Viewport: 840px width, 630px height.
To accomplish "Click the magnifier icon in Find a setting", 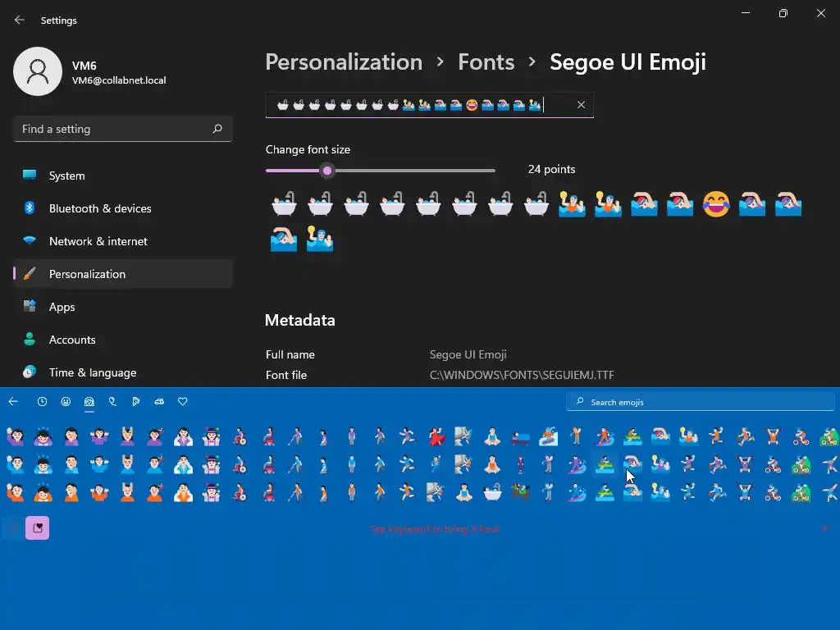I will point(217,129).
